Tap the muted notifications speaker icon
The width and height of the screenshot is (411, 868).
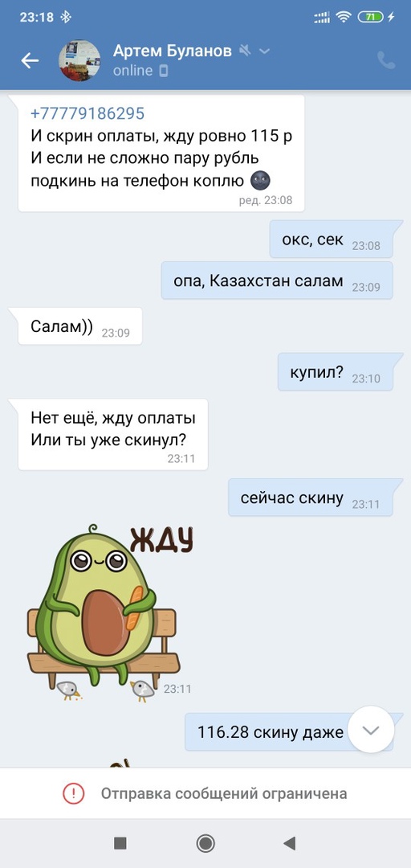(245, 51)
